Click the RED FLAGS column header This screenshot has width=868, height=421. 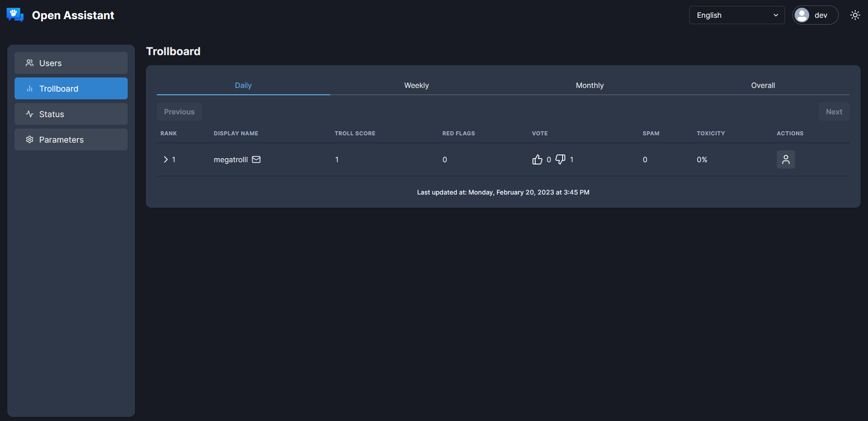coord(459,133)
